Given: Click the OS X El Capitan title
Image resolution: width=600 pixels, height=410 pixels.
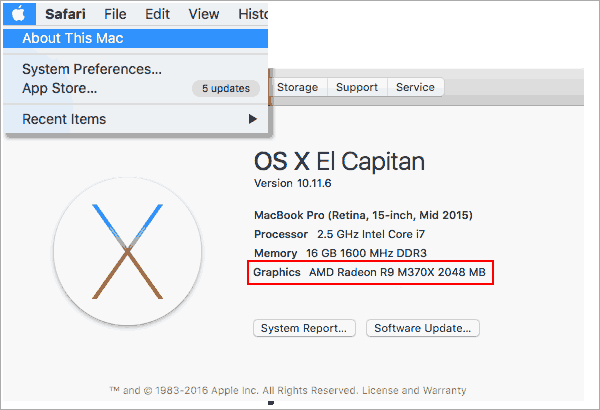Looking at the screenshot, I should pos(339,161).
